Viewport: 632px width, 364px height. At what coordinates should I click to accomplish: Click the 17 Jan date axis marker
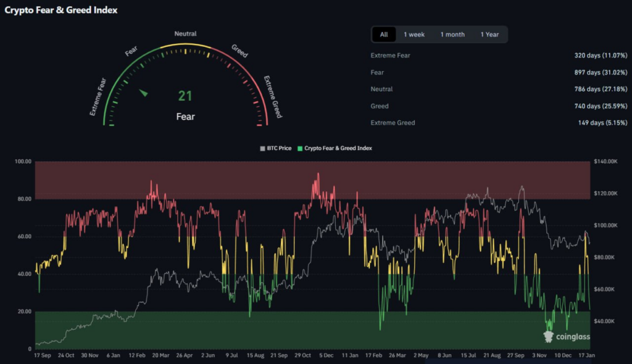(586, 355)
